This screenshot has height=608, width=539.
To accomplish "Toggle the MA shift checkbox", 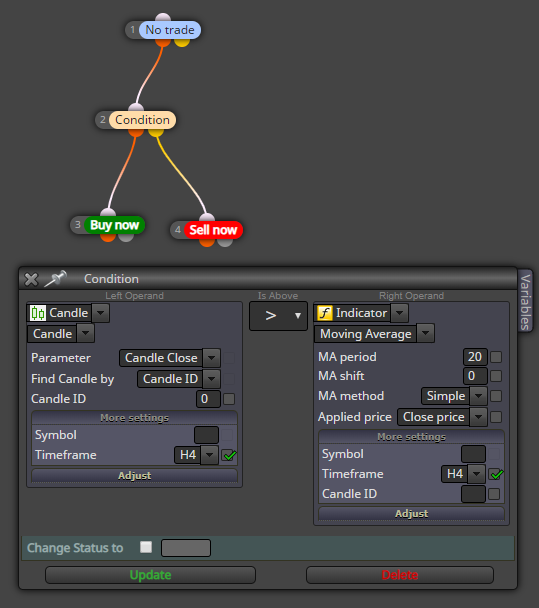I will [496, 376].
